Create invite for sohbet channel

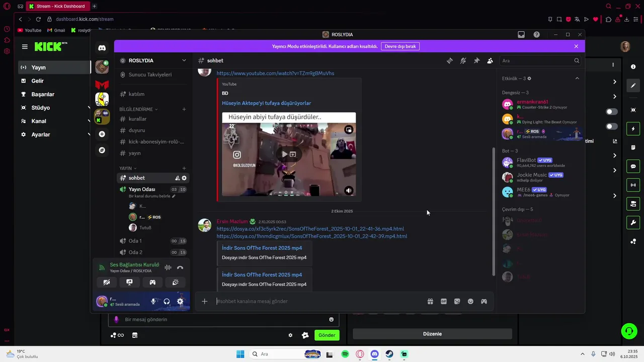click(177, 178)
